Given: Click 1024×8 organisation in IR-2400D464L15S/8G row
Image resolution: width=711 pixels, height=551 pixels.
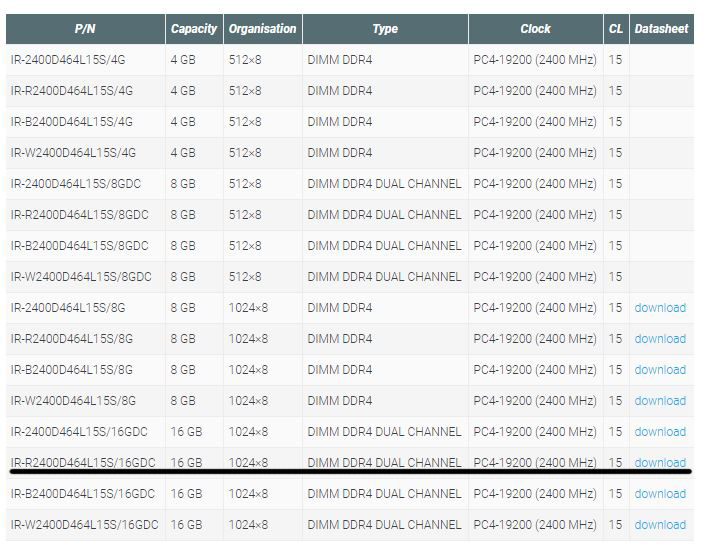Looking at the screenshot, I should tap(248, 308).
